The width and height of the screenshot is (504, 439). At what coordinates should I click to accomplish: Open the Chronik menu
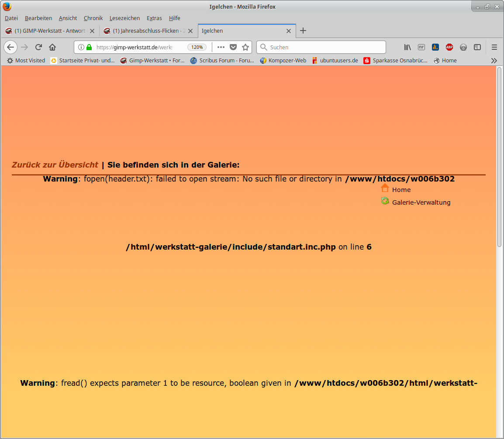(93, 18)
